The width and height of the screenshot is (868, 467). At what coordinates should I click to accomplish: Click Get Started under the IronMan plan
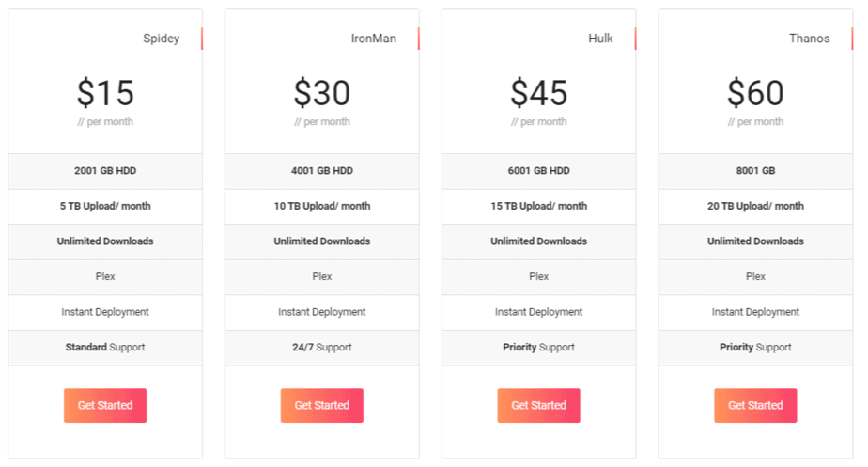click(x=322, y=406)
